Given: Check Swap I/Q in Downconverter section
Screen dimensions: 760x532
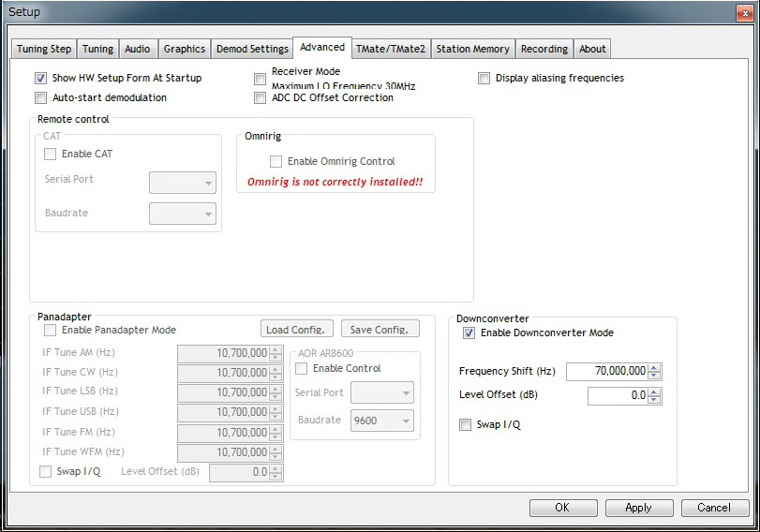Looking at the screenshot, I should [465, 424].
